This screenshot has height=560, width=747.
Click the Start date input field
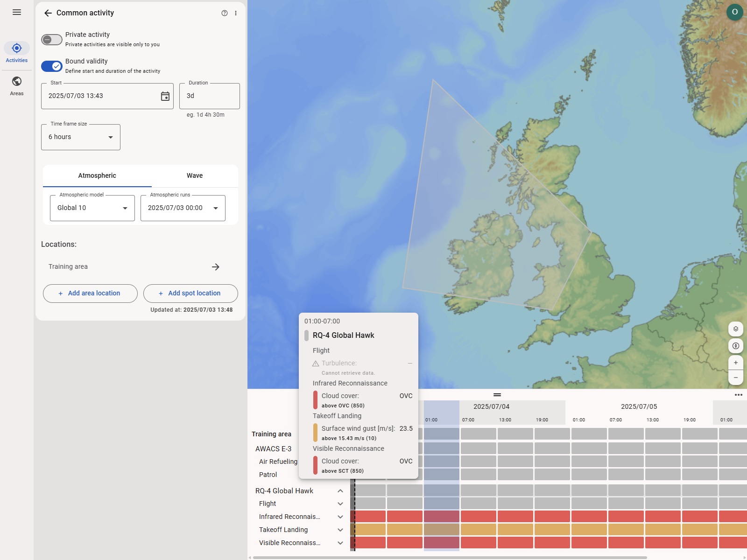pos(107,96)
